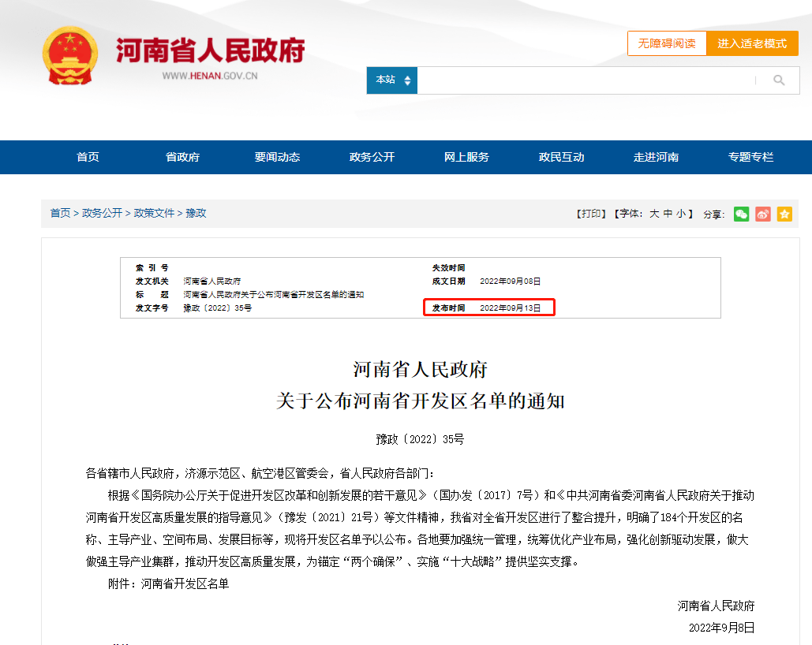The image size is (812, 645).
Task: Set font size to 小
Action: (x=680, y=214)
